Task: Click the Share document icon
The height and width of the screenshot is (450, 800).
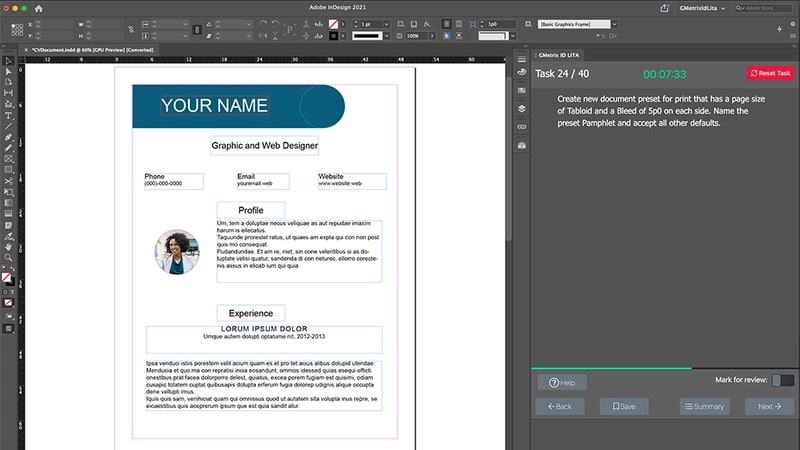Action: 664,8
